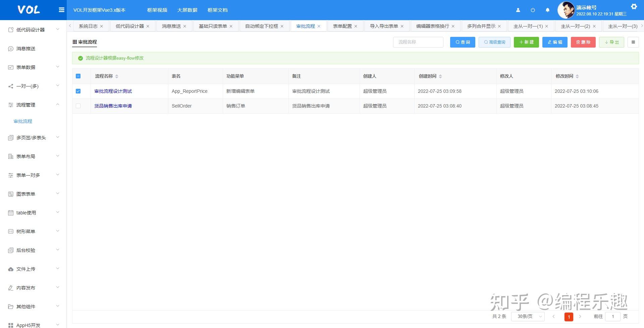Open the 文件上传 sidebar section

tap(25, 269)
